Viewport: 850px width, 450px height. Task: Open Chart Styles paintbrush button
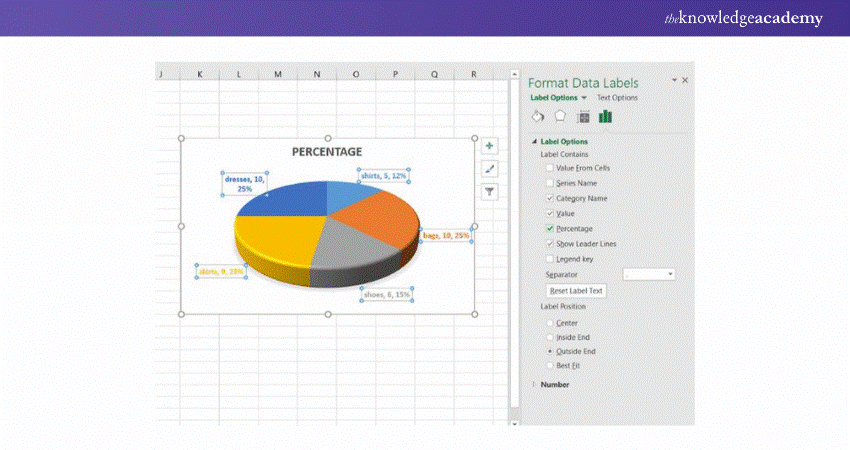click(x=489, y=169)
